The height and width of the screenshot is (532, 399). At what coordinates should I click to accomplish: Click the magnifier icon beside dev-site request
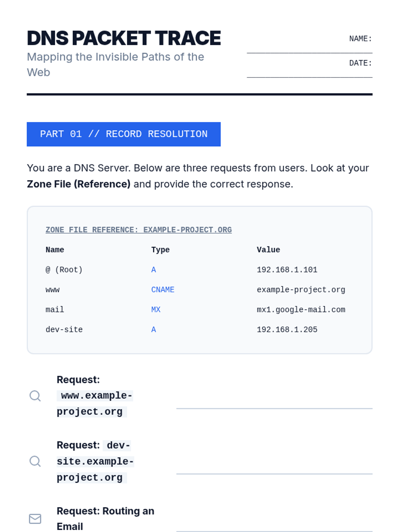click(x=35, y=461)
